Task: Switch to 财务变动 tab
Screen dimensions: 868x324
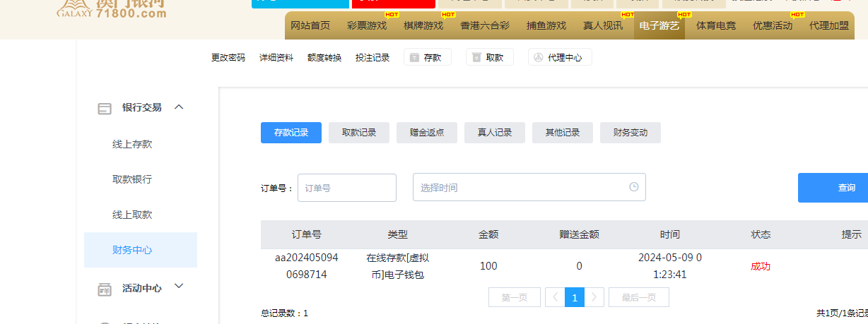Action: pos(630,133)
